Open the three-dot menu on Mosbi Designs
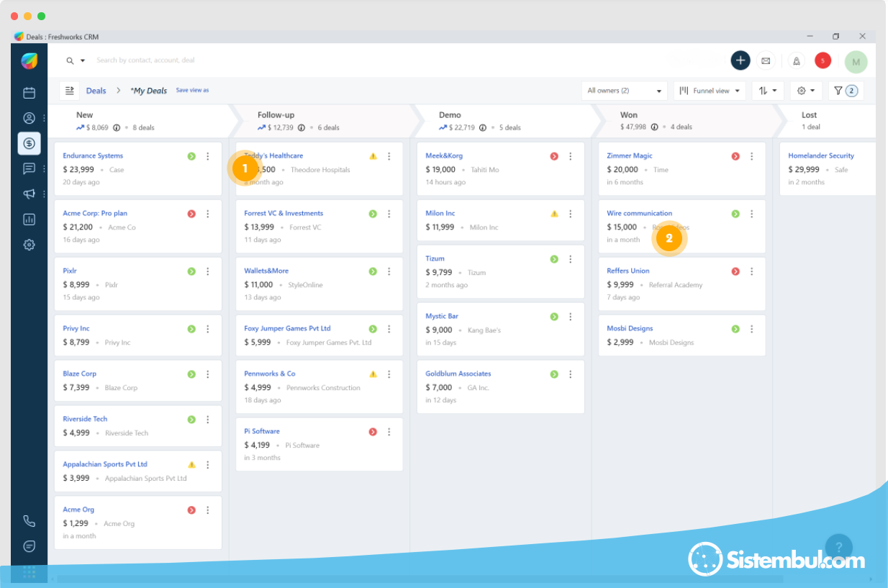This screenshot has height=588, width=888. tap(752, 329)
